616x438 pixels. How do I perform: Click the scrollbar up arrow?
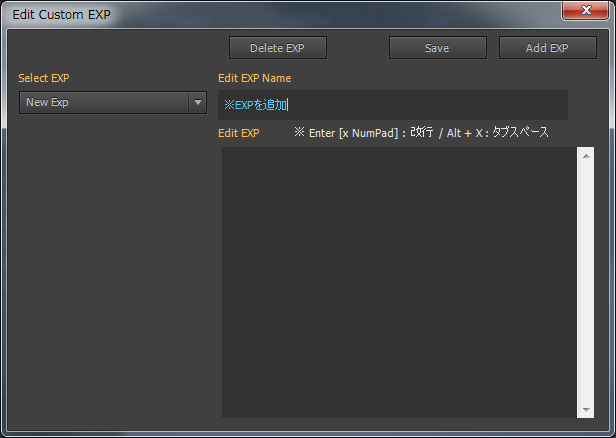586,156
